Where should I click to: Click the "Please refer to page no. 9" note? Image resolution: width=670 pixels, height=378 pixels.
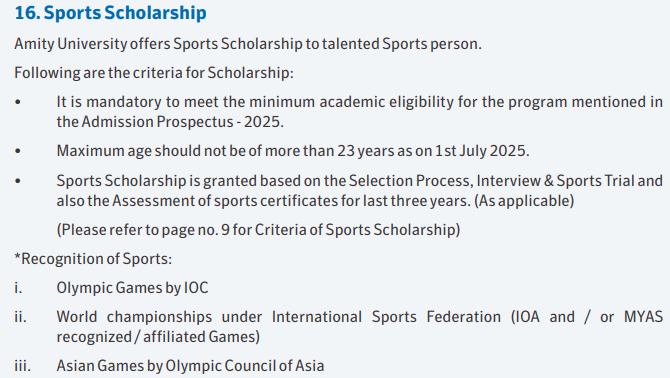pos(144,230)
